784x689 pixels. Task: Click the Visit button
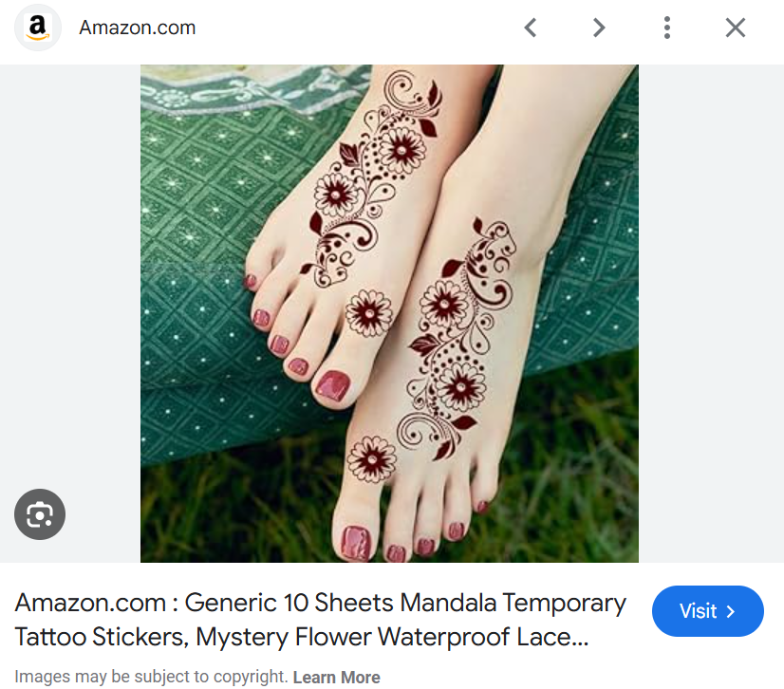(707, 611)
